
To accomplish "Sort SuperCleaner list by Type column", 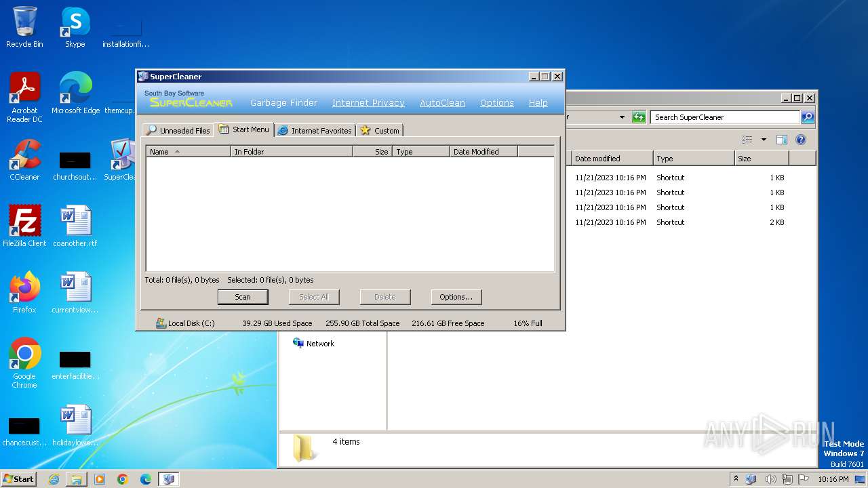I will 420,152.
